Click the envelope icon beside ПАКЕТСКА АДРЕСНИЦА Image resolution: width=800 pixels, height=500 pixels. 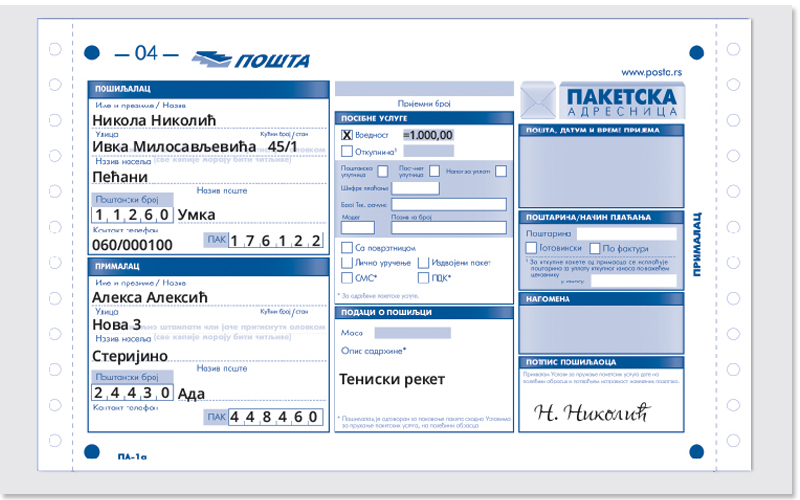click(x=538, y=101)
